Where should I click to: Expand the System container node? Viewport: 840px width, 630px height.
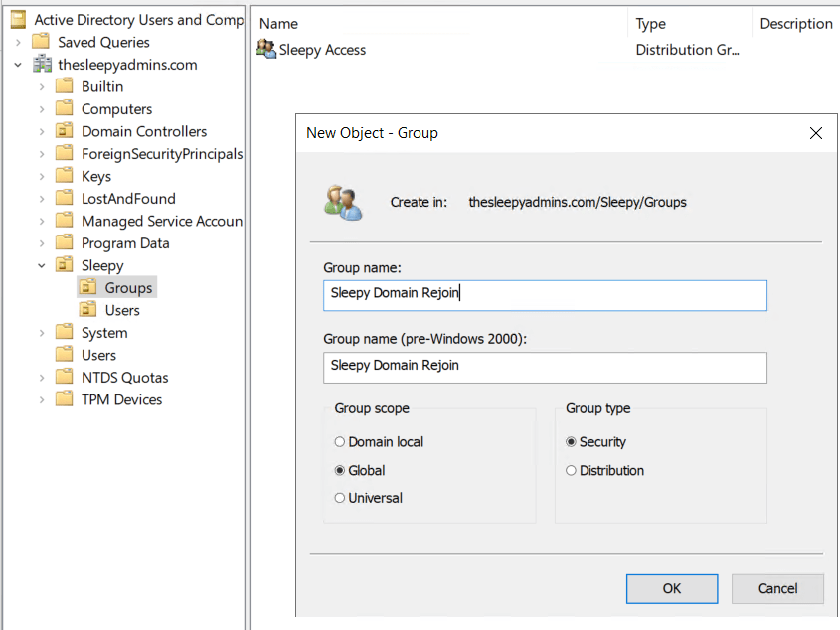(x=42, y=333)
